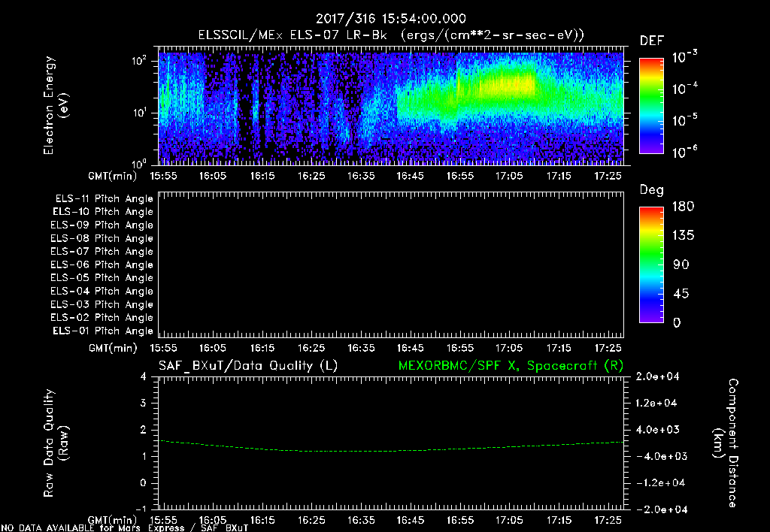770x532 pixels.
Task: Click the spectrogram panel's 16:45 time label
Action: click(x=410, y=176)
